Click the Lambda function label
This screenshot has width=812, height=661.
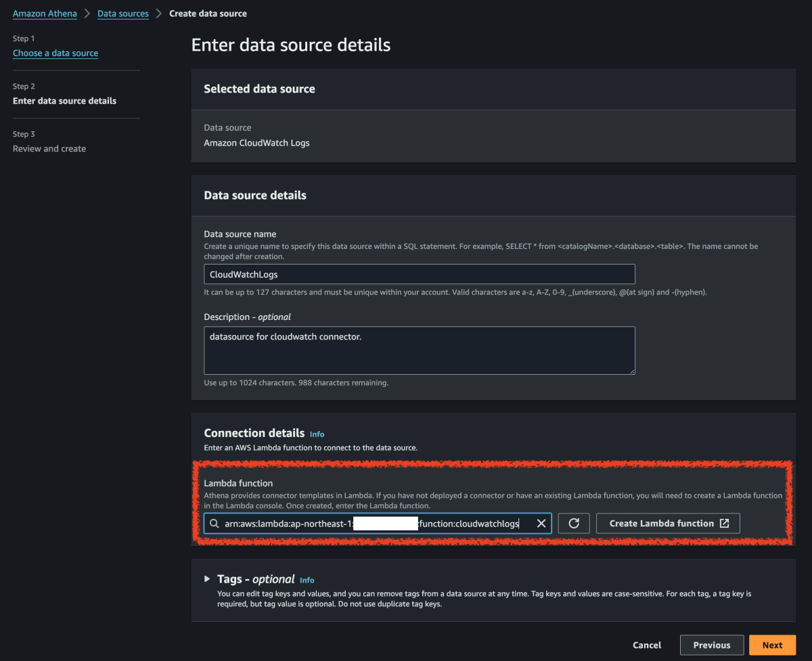tap(238, 483)
